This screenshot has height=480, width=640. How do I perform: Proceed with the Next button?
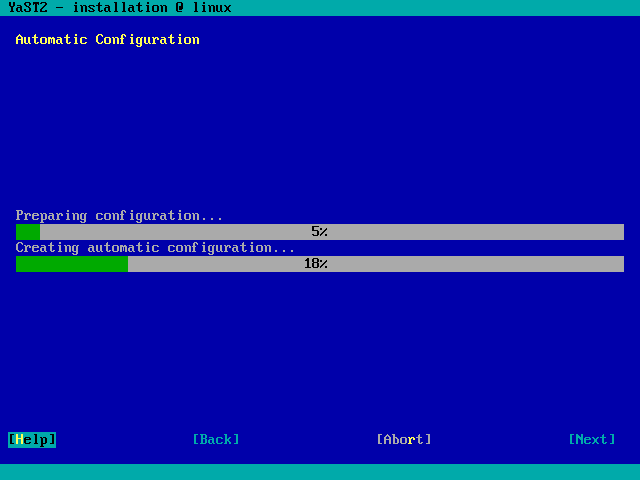tap(592, 440)
